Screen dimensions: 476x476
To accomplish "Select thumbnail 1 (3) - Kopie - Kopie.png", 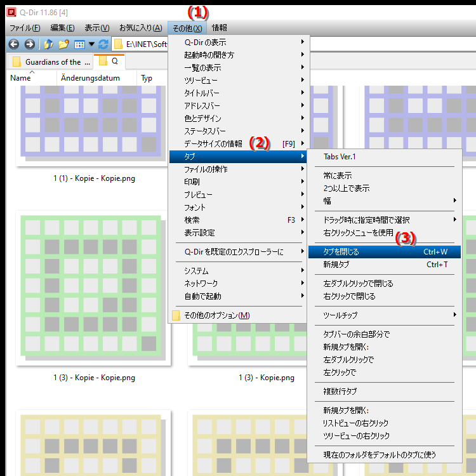I will (93, 288).
